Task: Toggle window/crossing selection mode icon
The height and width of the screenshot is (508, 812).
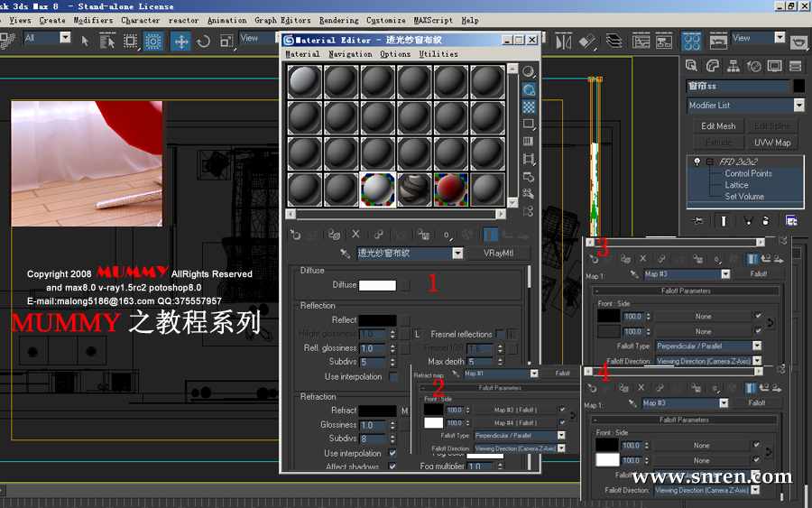Action: coord(152,41)
